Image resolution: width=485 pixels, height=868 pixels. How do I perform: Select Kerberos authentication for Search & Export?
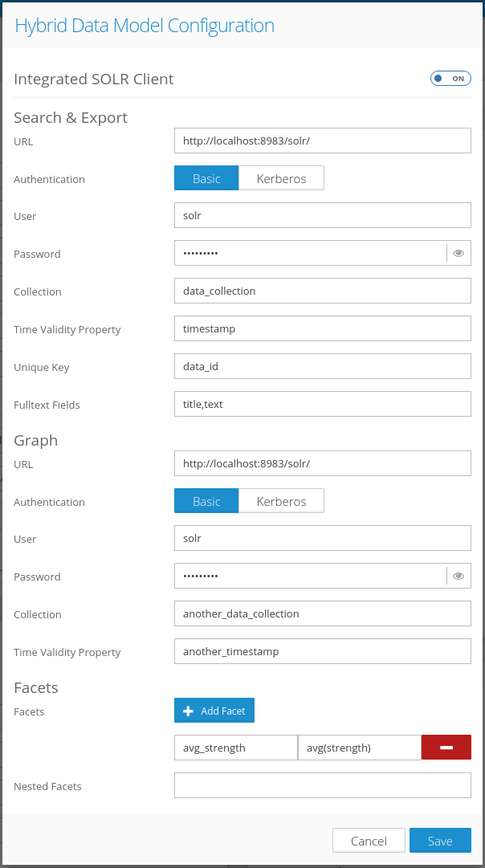[x=281, y=178]
